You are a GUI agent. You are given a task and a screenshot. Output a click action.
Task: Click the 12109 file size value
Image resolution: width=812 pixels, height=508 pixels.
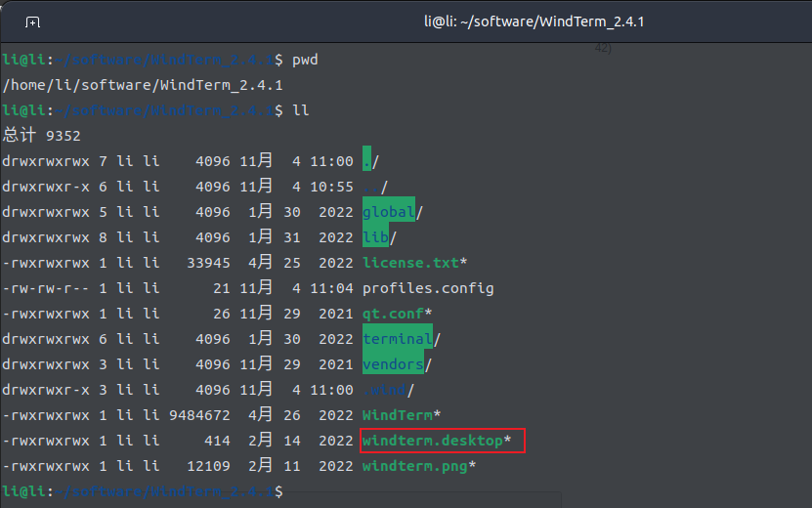208,466
